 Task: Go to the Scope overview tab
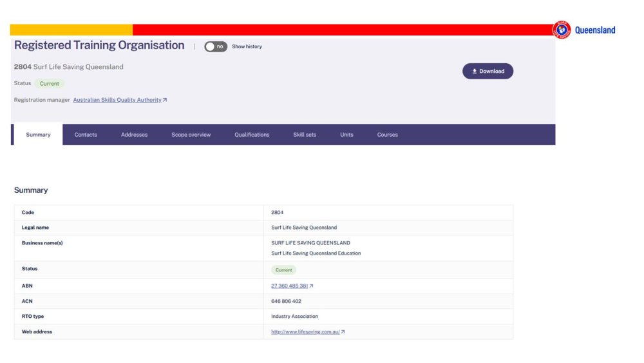click(x=191, y=134)
